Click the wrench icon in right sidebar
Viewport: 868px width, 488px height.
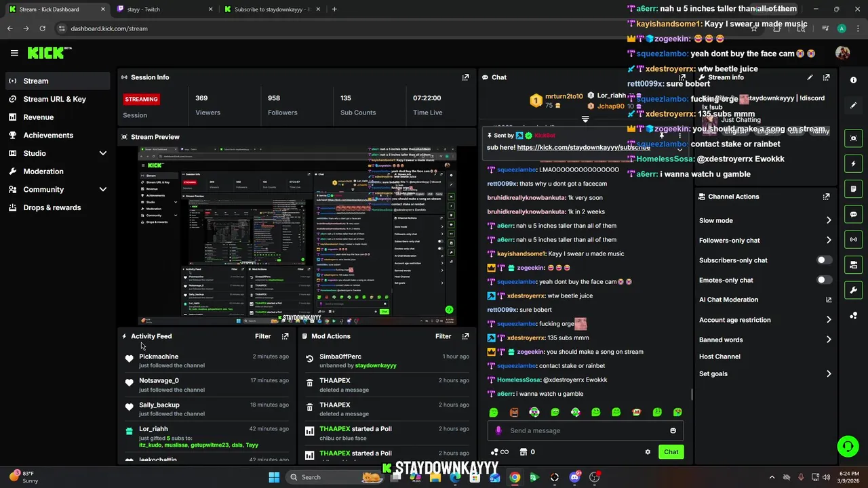click(x=853, y=290)
